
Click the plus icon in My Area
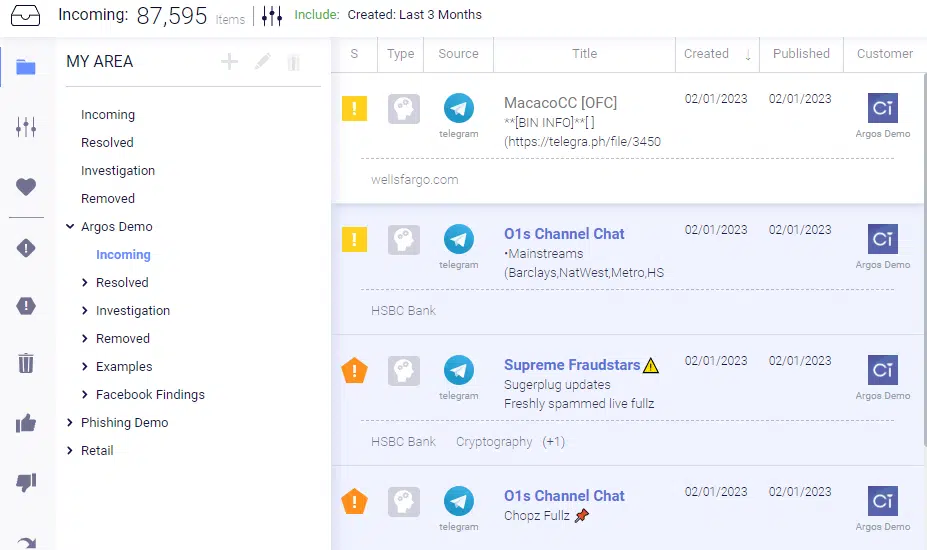pos(230,62)
